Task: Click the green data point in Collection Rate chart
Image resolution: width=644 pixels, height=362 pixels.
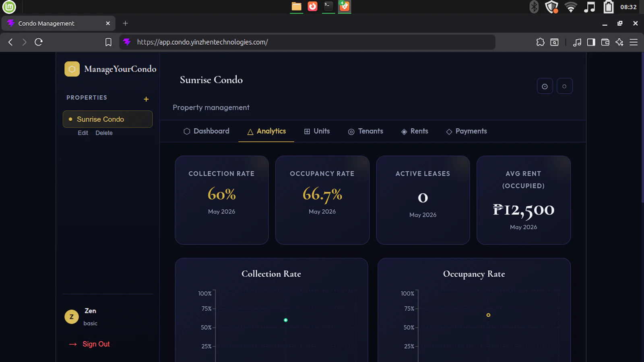Action: point(285,320)
